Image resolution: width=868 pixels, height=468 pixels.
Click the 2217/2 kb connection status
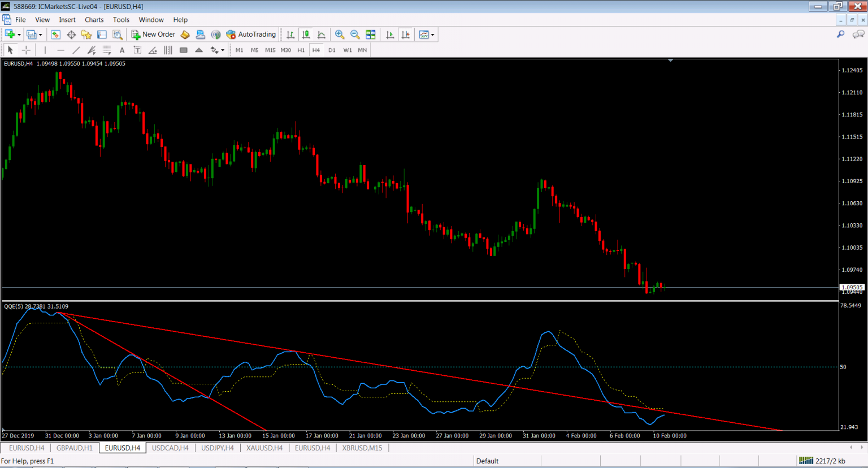click(822, 461)
